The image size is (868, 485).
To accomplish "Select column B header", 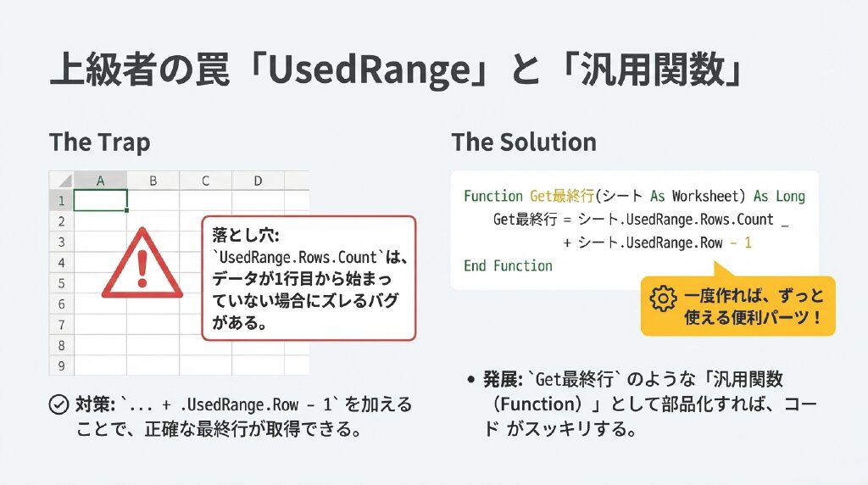I will tap(153, 181).
